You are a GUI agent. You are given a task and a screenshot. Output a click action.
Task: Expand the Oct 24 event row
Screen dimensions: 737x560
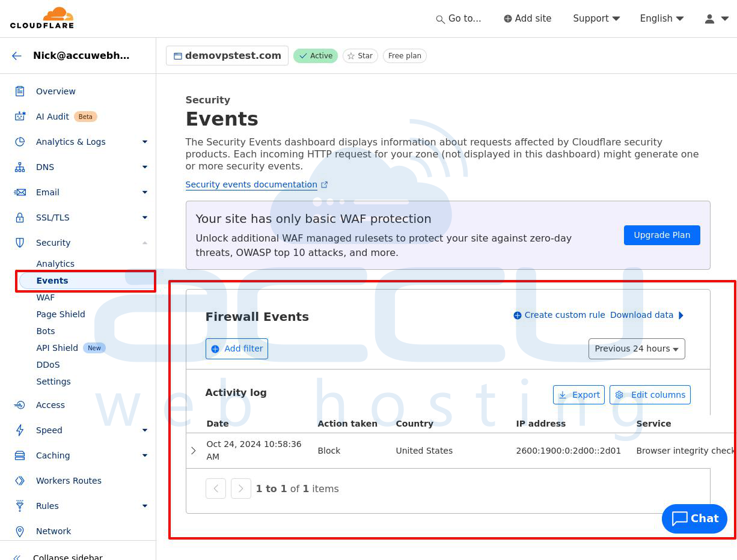(x=194, y=451)
